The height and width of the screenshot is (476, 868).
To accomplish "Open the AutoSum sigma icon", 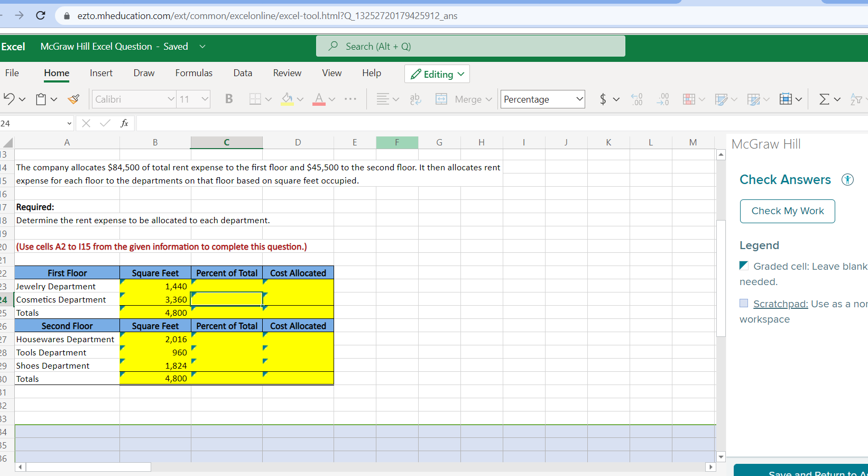I will coord(825,99).
